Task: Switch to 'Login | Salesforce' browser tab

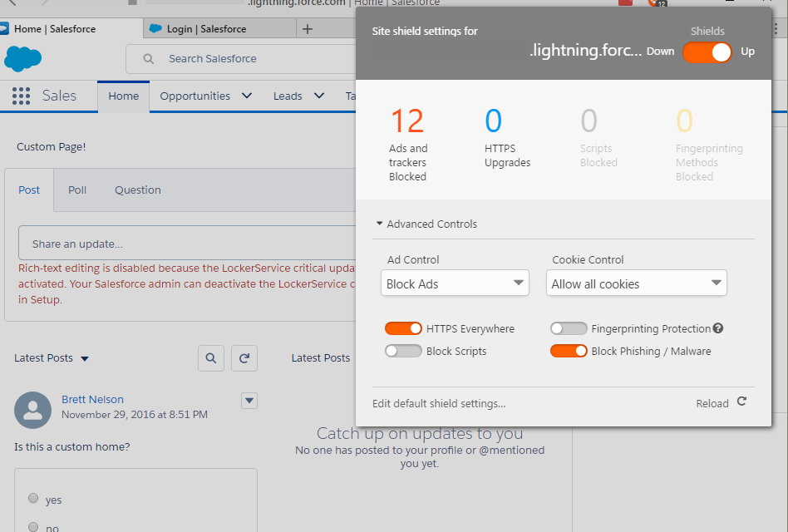Action: tap(219, 29)
